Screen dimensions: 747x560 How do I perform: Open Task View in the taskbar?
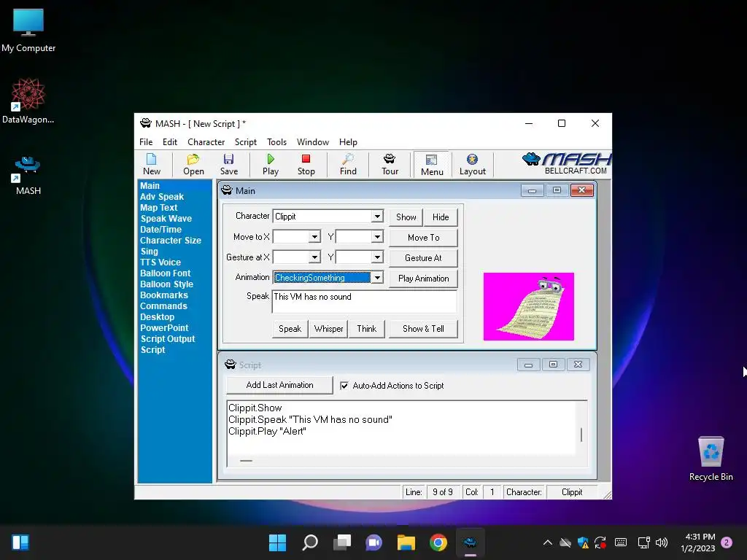coord(342,542)
